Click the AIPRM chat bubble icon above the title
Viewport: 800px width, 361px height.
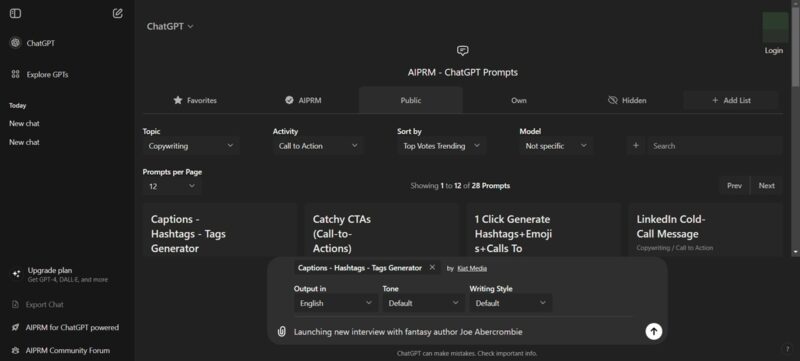(463, 50)
